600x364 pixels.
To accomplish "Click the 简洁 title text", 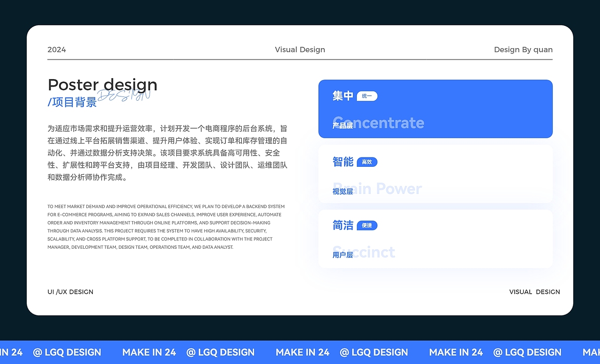I will coord(343,225).
